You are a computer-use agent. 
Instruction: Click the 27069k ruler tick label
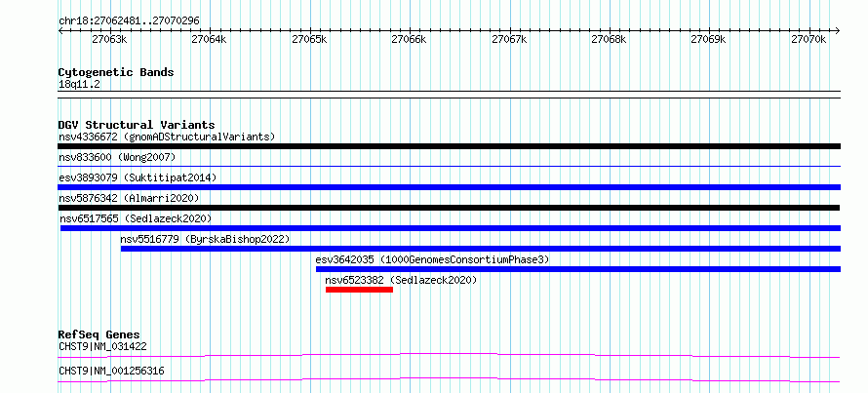click(709, 39)
